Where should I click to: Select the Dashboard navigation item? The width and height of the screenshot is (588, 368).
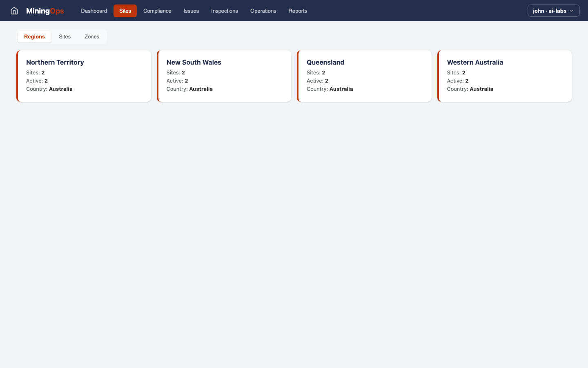94,11
